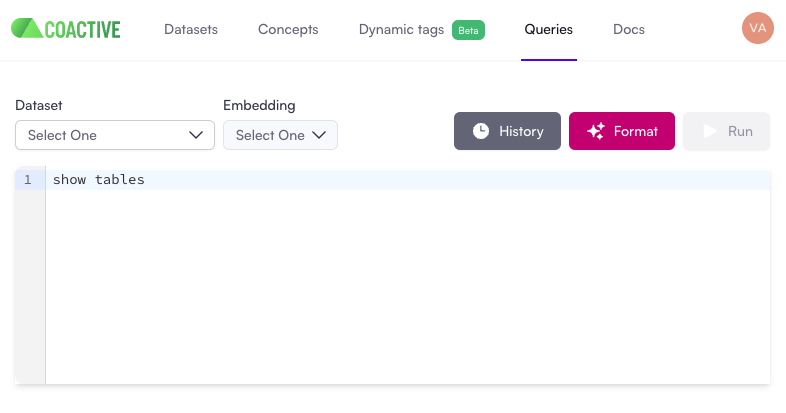Click the play triangle icon on Run
This screenshot has height=413, width=786.
pos(710,131)
